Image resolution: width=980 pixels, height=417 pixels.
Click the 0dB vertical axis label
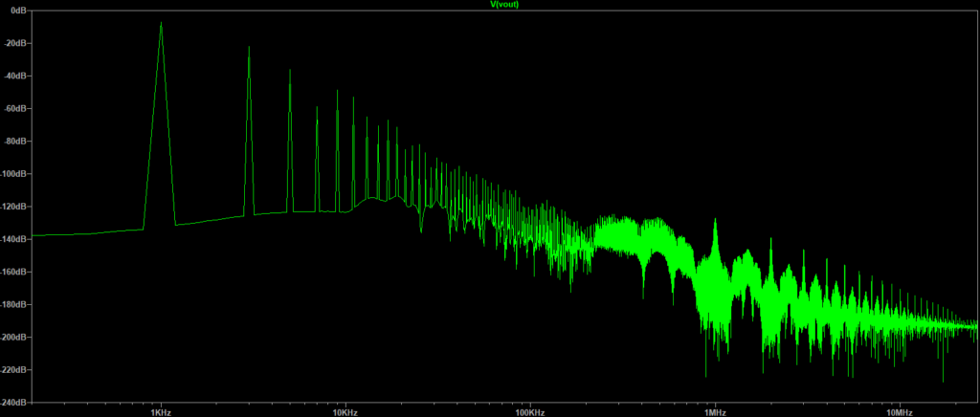click(x=15, y=11)
